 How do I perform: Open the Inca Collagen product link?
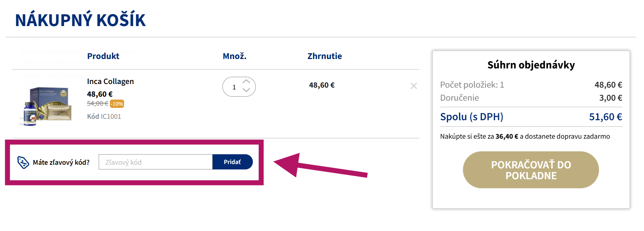coord(110,81)
